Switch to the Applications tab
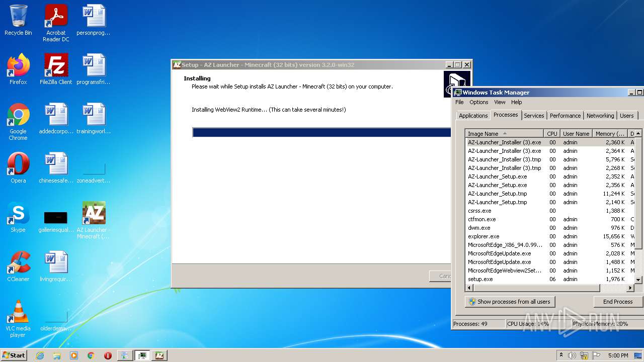 click(x=473, y=116)
